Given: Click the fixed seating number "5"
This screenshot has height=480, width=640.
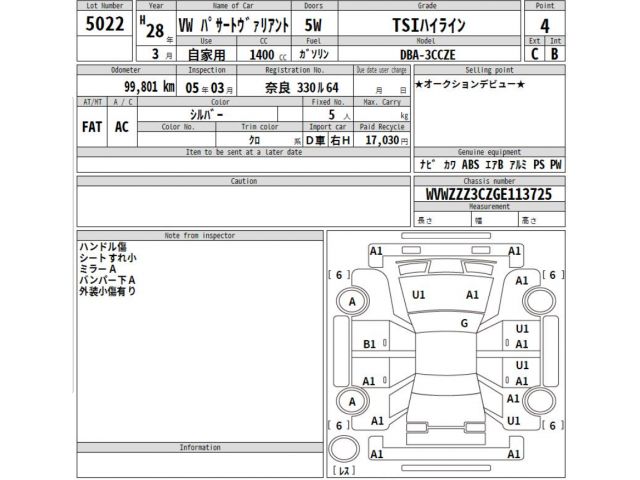Looking at the screenshot, I should (332, 115).
